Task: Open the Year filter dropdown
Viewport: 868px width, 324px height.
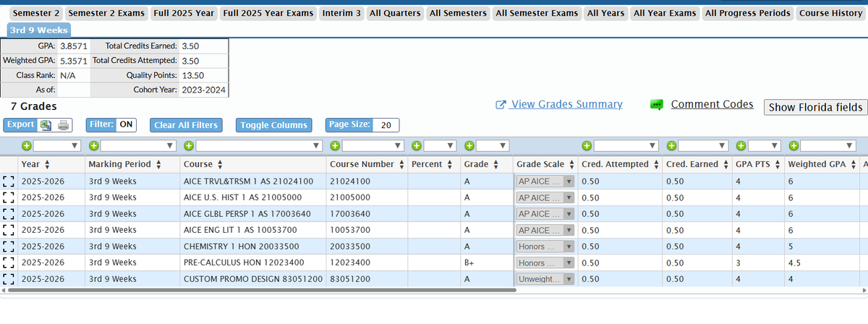Action: [57, 145]
